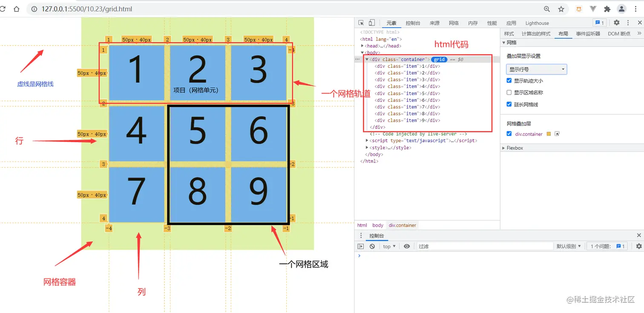The height and width of the screenshot is (313, 644).
Task: Click the browser address bar URL
Action: tap(87, 9)
